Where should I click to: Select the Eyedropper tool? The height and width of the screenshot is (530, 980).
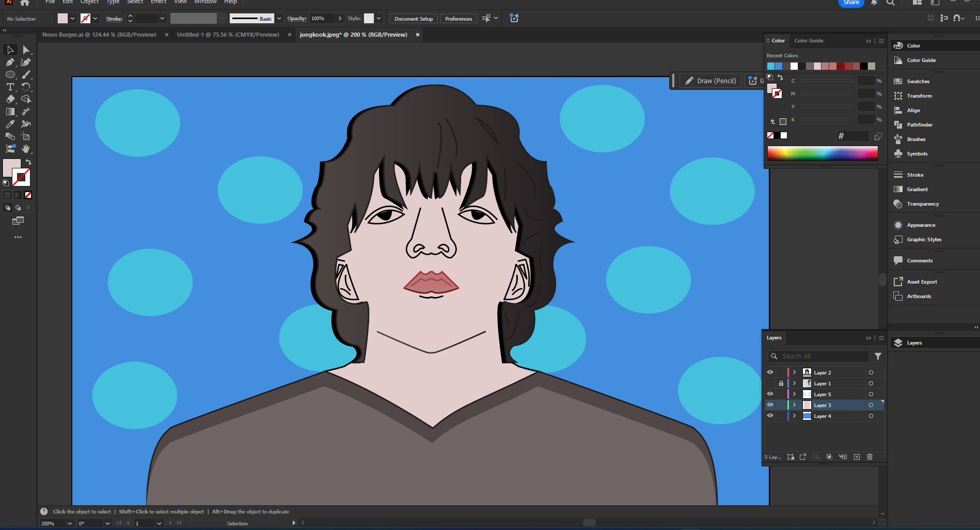(10, 123)
